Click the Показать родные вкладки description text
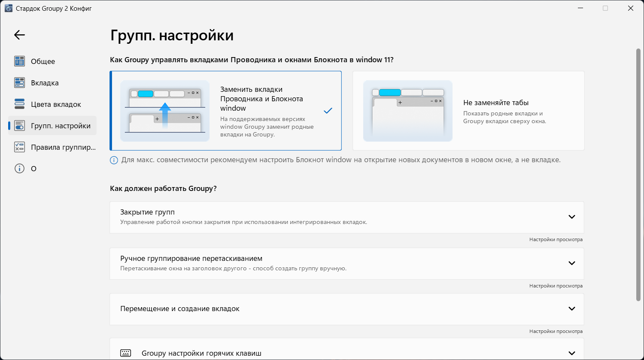 coord(504,118)
